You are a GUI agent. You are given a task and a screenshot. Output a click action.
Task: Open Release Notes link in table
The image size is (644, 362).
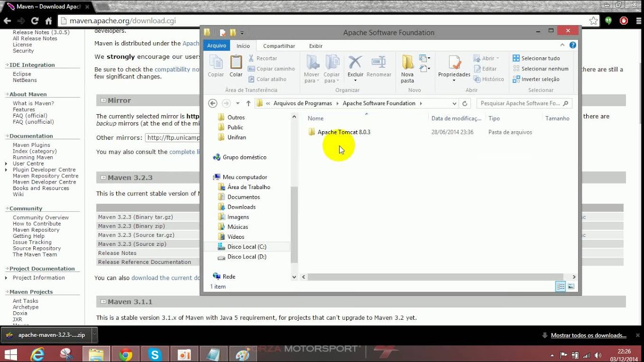click(x=117, y=253)
